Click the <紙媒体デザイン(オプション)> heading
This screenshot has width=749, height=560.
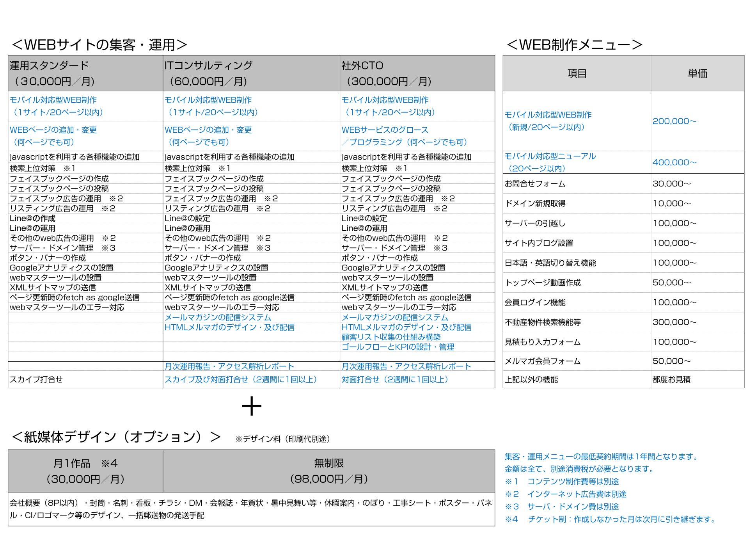[x=116, y=437]
